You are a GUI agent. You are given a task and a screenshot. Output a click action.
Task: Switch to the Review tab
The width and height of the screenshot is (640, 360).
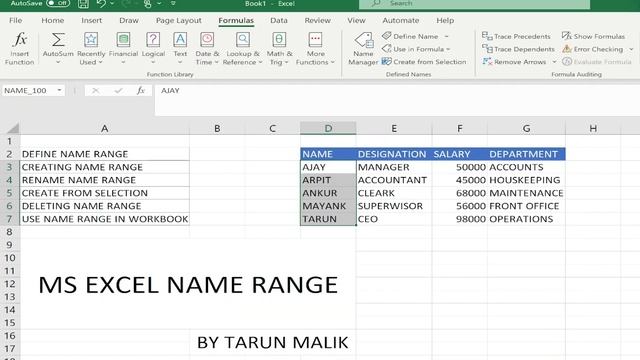click(318, 20)
